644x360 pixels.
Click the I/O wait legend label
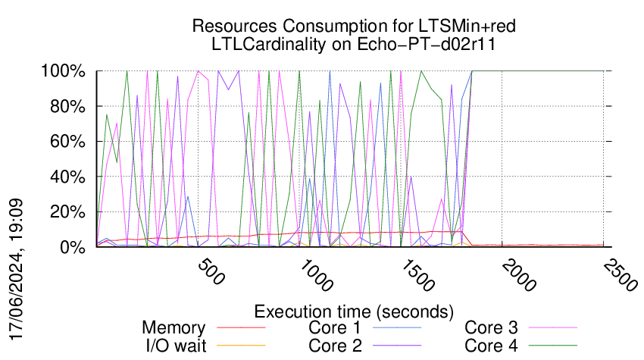[x=177, y=346]
